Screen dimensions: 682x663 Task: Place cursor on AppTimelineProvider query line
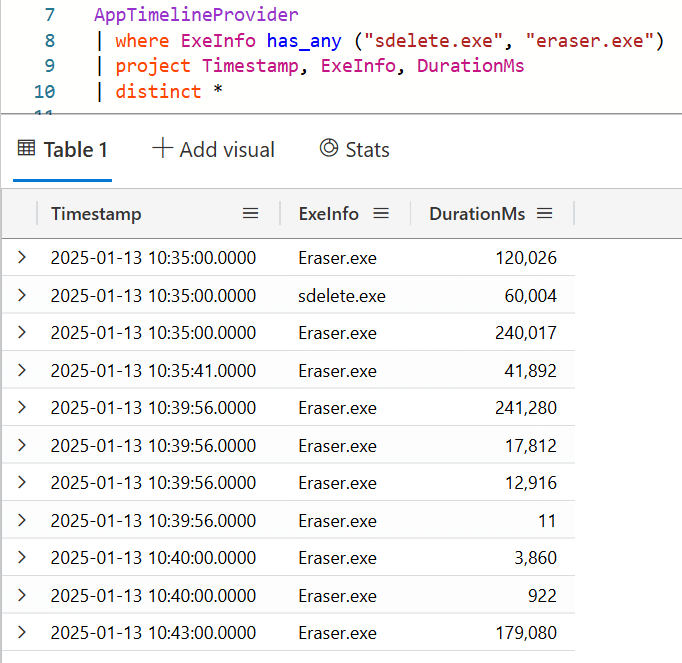point(196,15)
